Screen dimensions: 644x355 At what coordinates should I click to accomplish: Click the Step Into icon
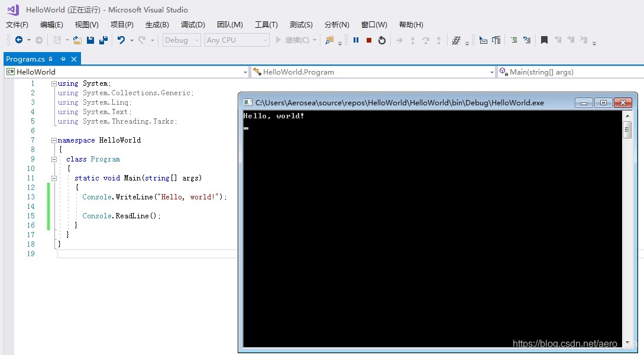coord(412,40)
